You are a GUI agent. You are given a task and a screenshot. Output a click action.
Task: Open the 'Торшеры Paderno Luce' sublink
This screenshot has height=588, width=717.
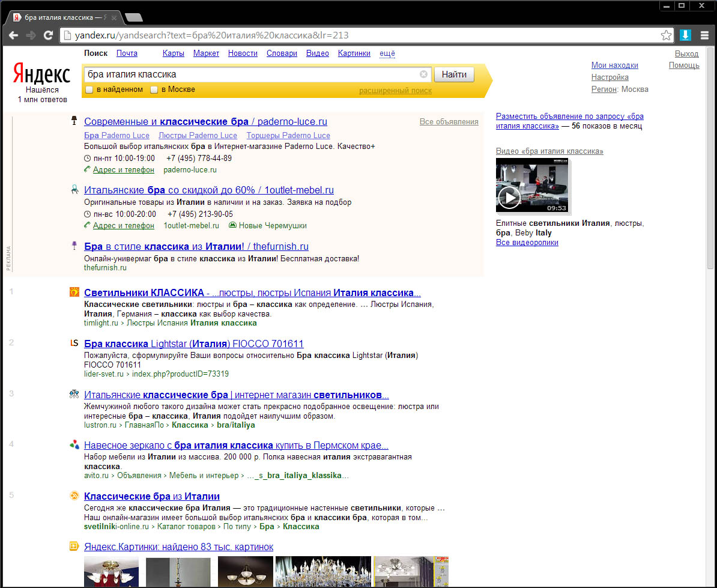288,135
